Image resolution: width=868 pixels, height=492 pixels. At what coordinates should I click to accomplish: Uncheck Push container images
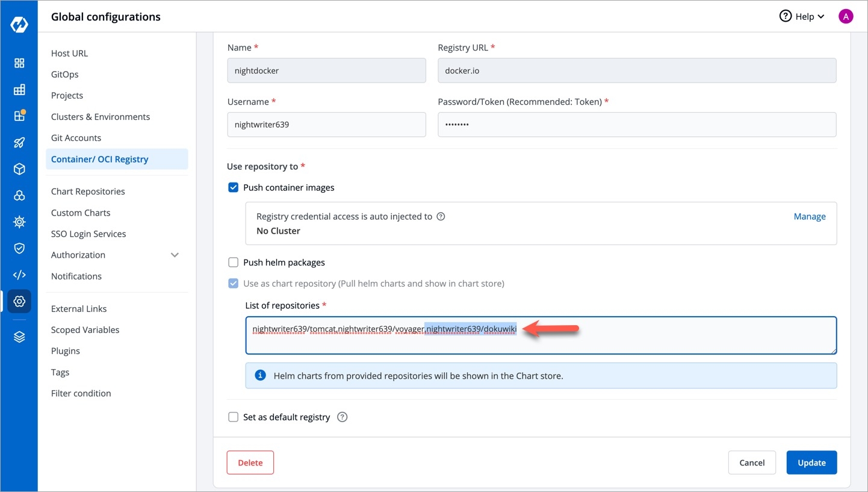pyautogui.click(x=234, y=188)
